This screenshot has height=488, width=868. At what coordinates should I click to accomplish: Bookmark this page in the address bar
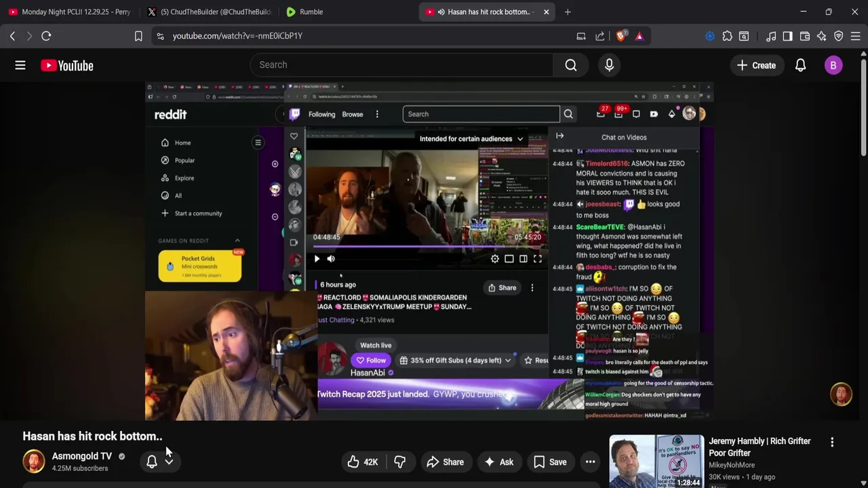(138, 36)
